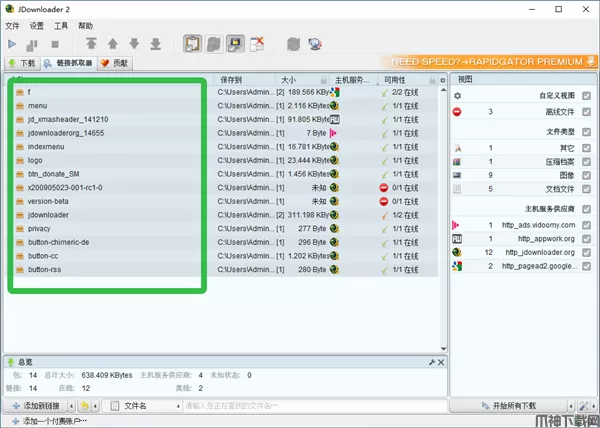The width and height of the screenshot is (600, 428).
Task: Toggle auto reconnect toolbar icon
Action: [214, 44]
